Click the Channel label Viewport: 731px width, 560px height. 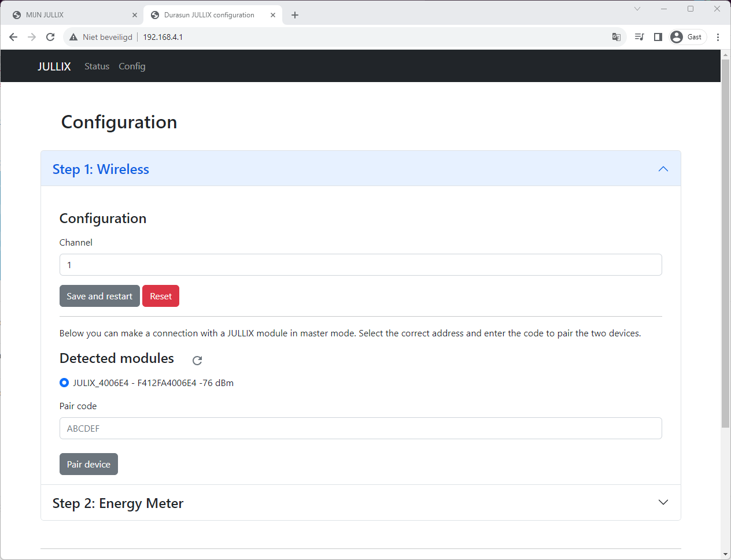[76, 242]
